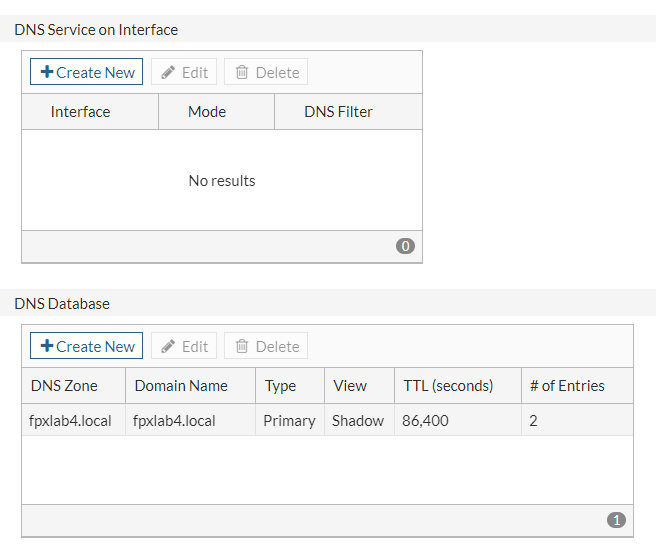This screenshot has width=656, height=548.
Task: Click the DNS Service result count badge
Action: coord(405,246)
